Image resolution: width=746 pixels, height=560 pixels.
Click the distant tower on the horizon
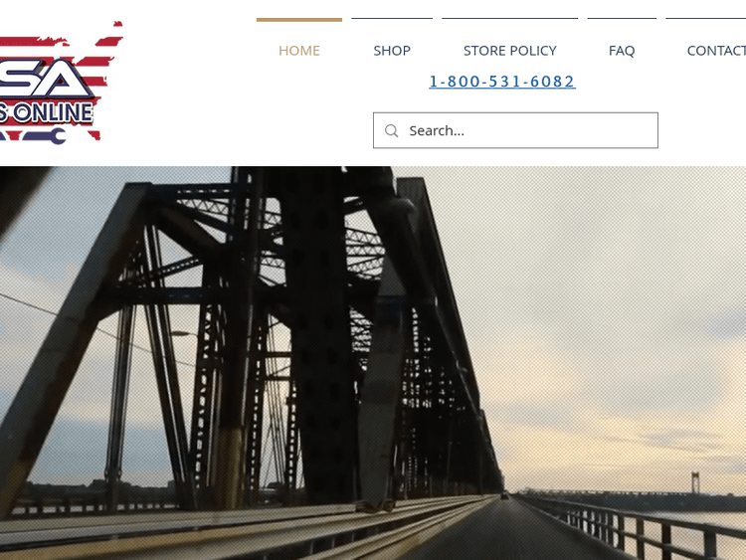[695, 482]
